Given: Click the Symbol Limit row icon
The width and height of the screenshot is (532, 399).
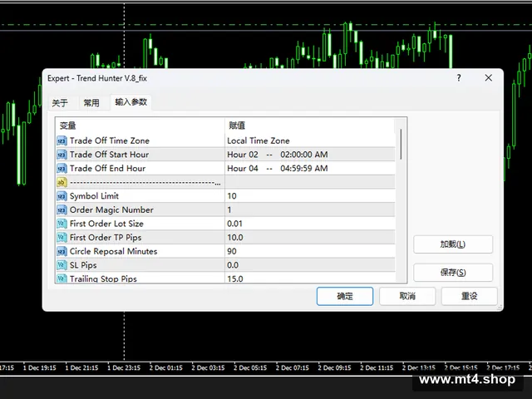Looking at the screenshot, I should (62, 196).
